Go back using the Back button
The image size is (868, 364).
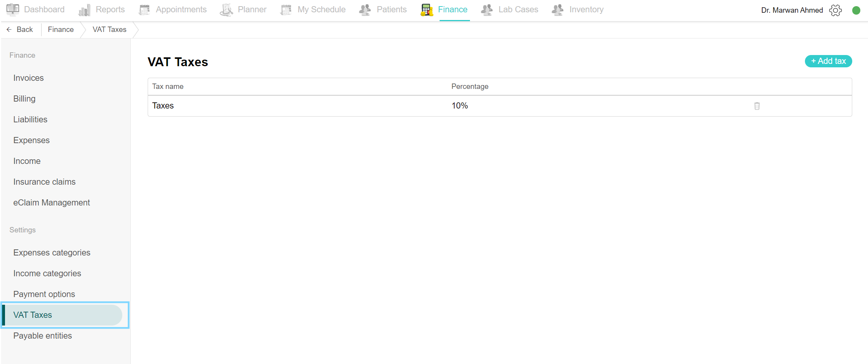coord(20,30)
